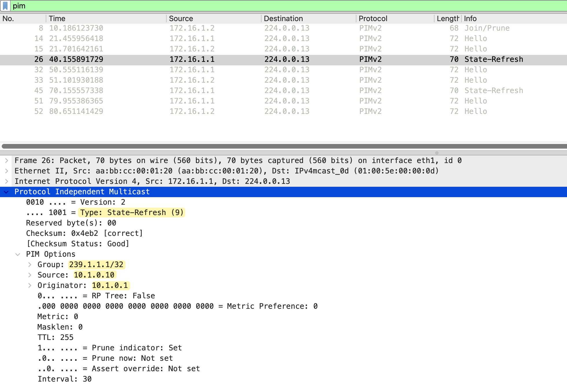Expand the Source 10.1.0.10 entry

(x=30, y=275)
